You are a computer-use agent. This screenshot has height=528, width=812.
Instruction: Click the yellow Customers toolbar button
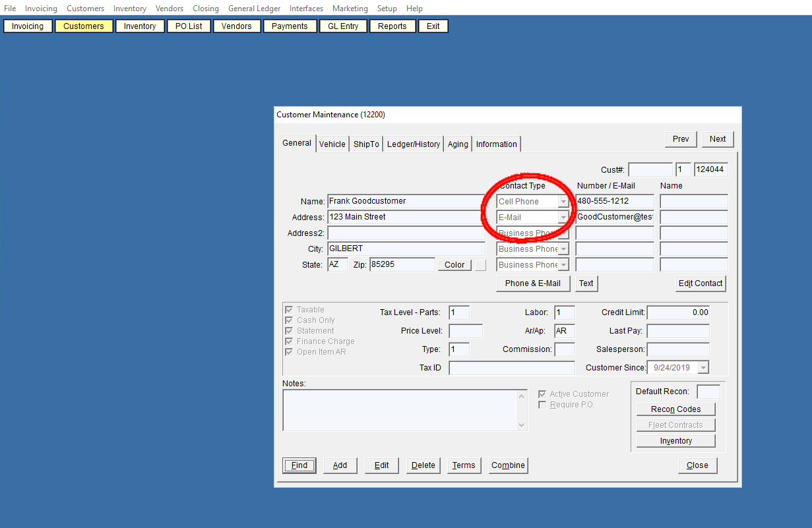[x=84, y=26]
